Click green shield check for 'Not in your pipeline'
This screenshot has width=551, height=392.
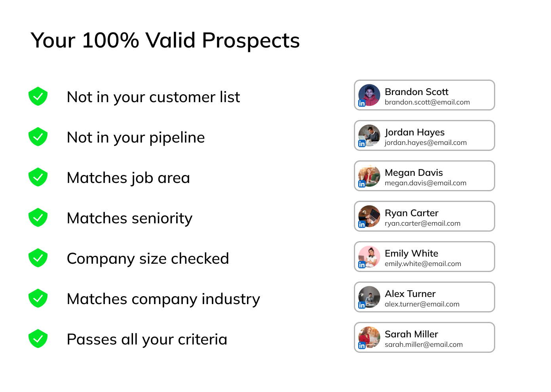38,137
